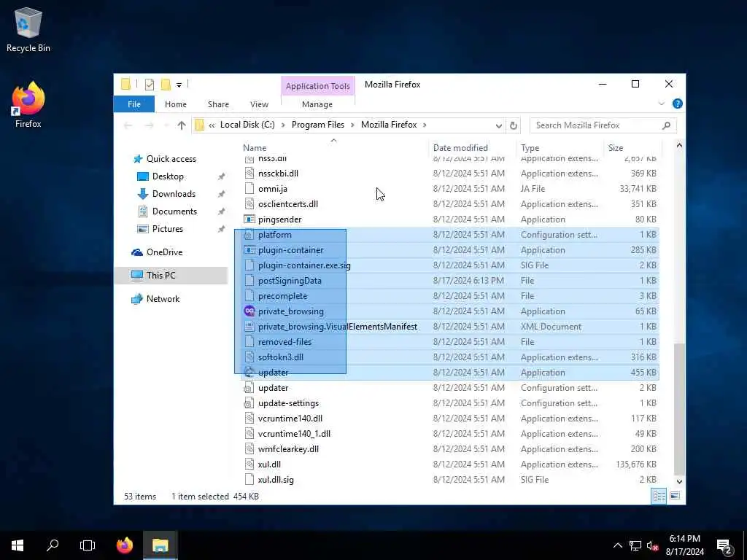Image resolution: width=747 pixels, height=560 pixels.
Task: Expand the chevron after Mozilla Firefox breadcrumb
Action: (x=425, y=125)
